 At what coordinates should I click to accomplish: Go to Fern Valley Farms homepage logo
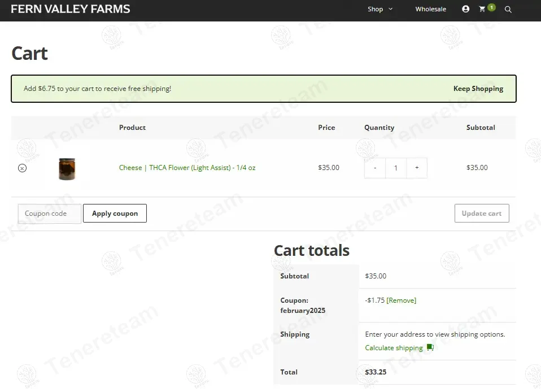click(x=71, y=9)
